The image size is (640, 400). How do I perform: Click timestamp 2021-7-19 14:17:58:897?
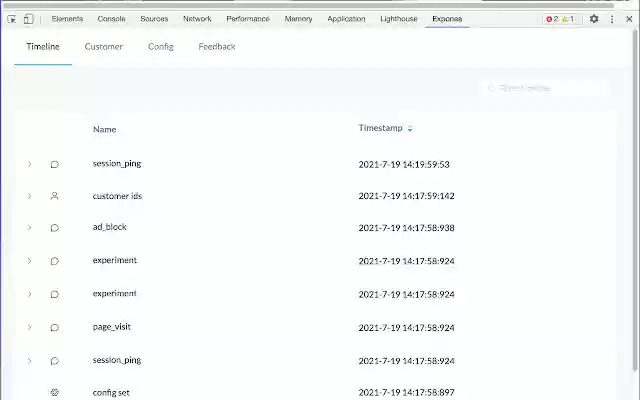407,393
